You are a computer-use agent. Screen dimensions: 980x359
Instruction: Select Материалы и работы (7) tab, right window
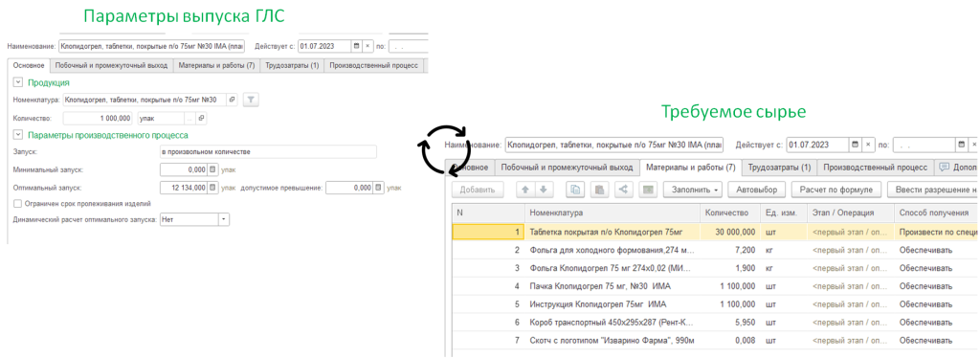[x=691, y=167]
